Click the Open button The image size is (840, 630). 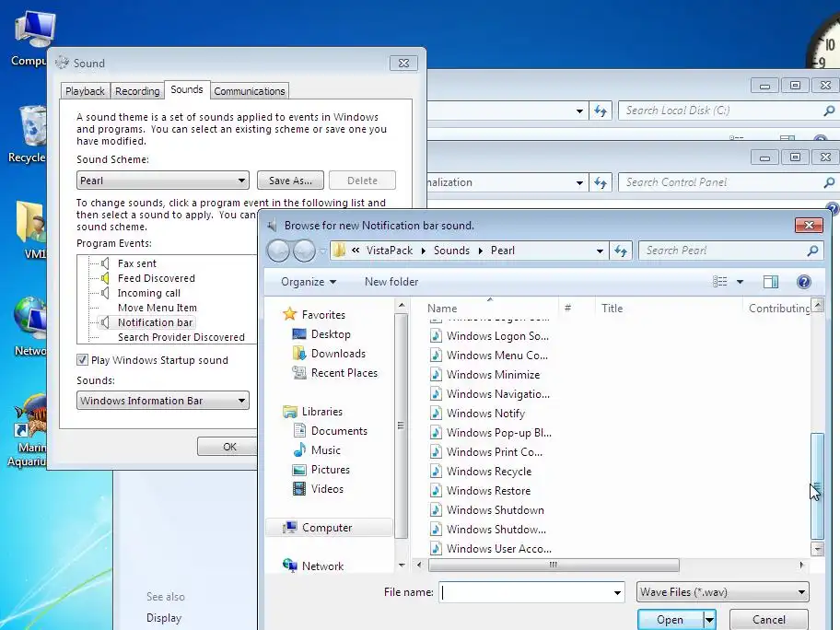tap(671, 620)
